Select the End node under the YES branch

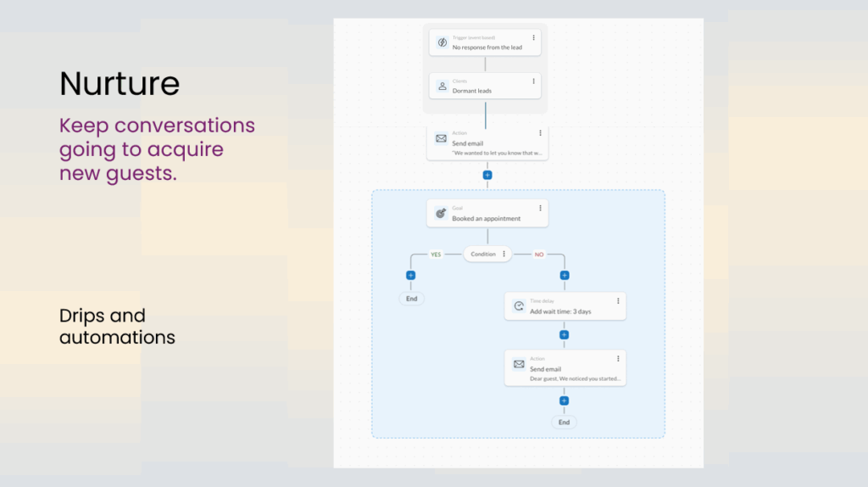tap(411, 299)
